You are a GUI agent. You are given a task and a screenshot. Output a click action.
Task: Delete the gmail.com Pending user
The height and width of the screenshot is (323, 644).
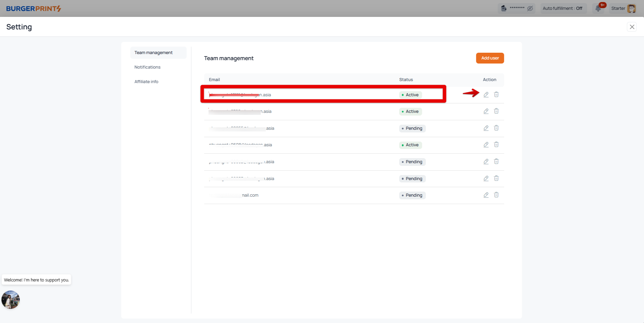point(496,195)
